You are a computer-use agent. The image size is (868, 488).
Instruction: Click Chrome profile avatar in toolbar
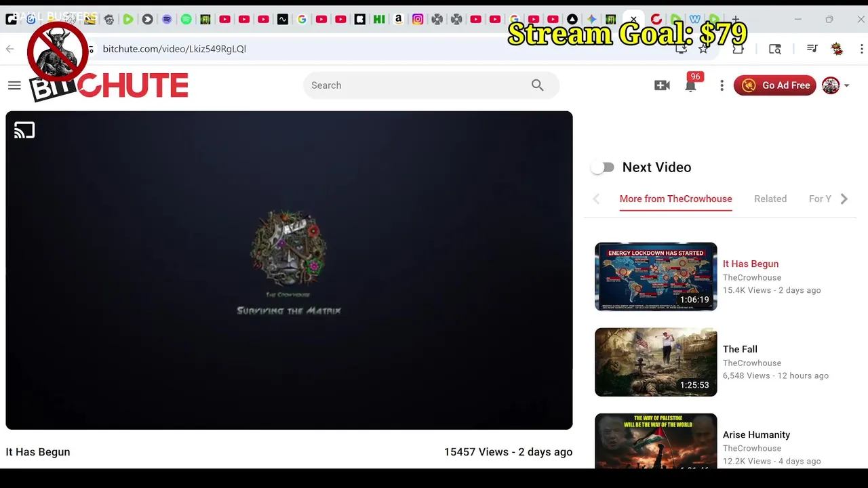[837, 49]
